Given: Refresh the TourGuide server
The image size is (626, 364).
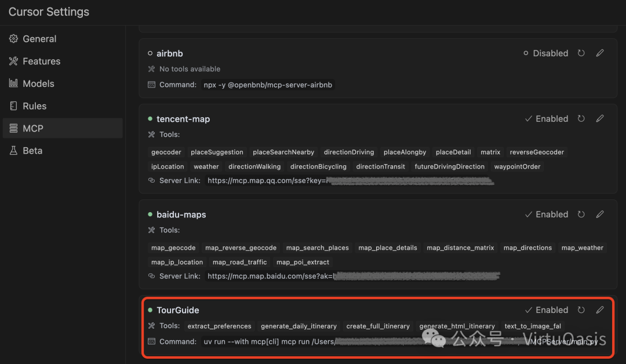Looking at the screenshot, I should (x=581, y=310).
